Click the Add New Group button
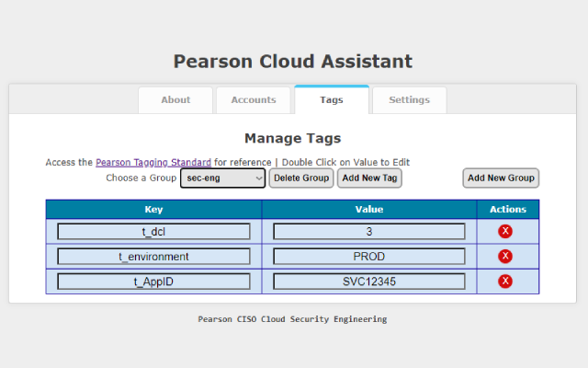Screen dimensions: 588x368 pos(501,178)
